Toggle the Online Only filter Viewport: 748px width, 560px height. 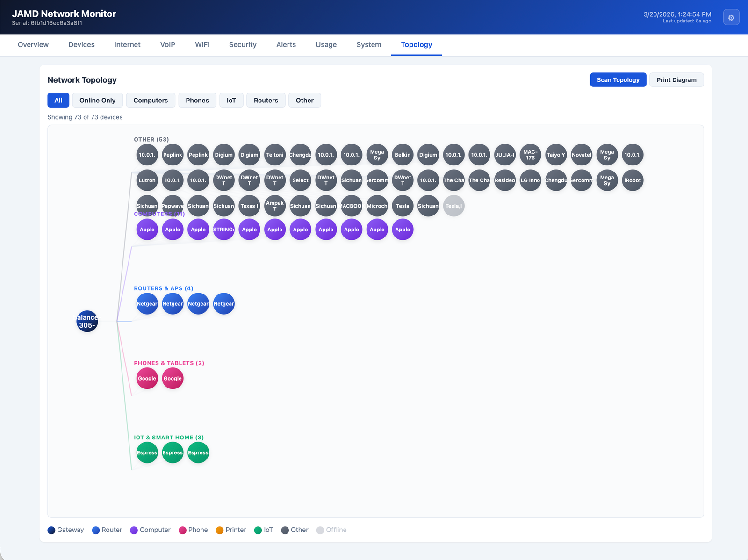point(97,100)
